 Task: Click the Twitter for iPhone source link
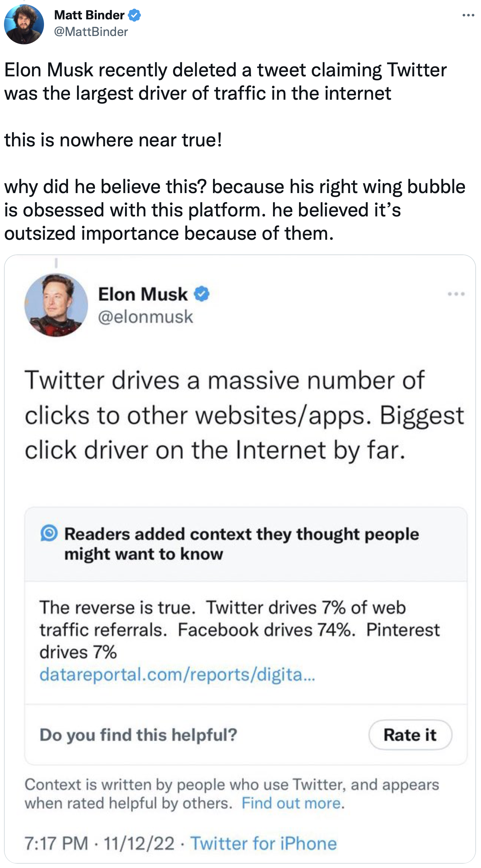263,843
